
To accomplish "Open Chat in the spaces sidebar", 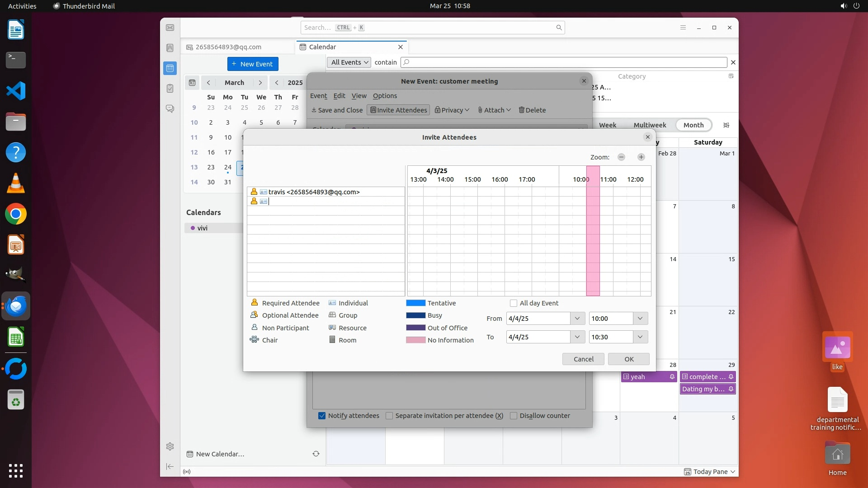I will coord(170,109).
